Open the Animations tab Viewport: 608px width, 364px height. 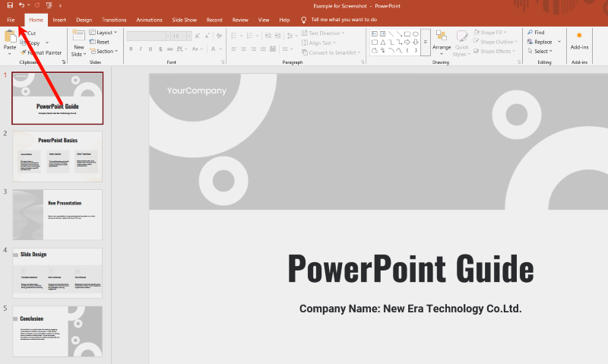(x=149, y=20)
